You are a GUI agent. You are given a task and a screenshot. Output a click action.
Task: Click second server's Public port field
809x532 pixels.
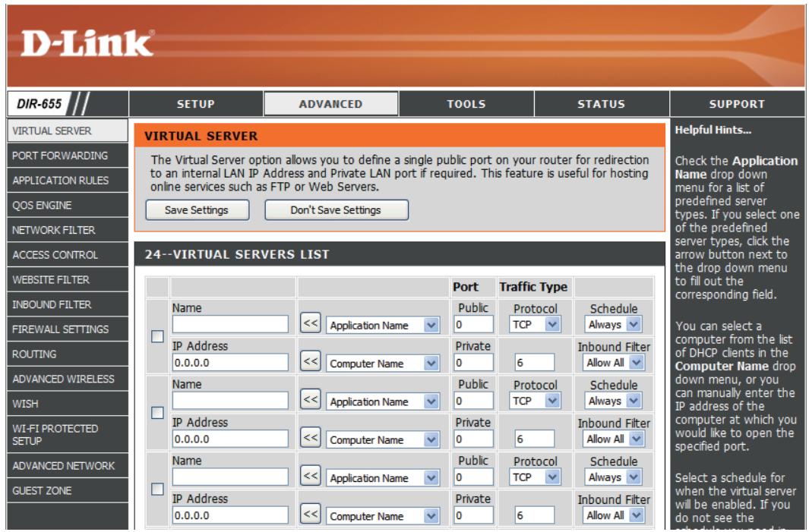(x=474, y=401)
